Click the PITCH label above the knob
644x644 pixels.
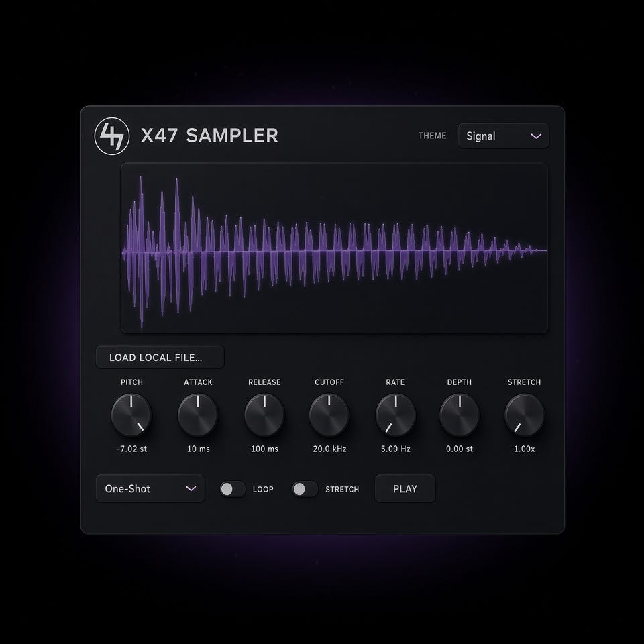[132, 382]
